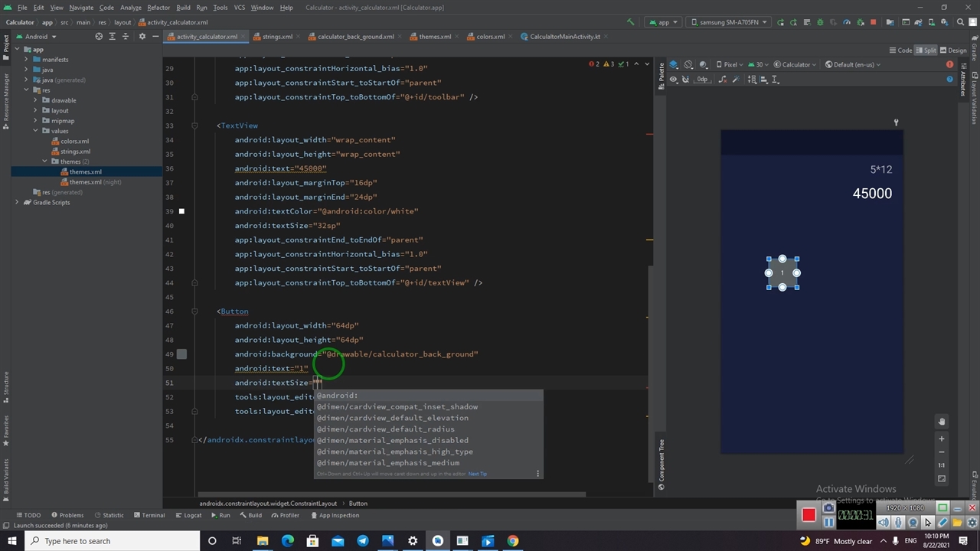Open the Logcat tool window
This screenshot has width=980, height=551.
(188, 515)
